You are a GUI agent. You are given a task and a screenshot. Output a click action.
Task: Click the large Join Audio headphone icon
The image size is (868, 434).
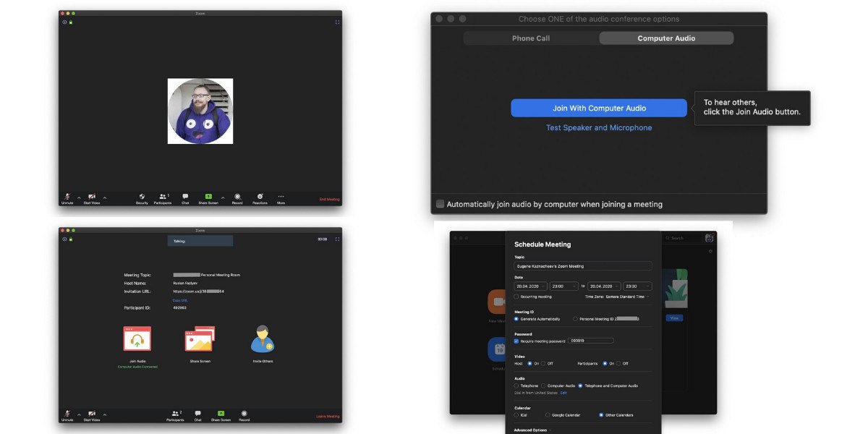(137, 339)
